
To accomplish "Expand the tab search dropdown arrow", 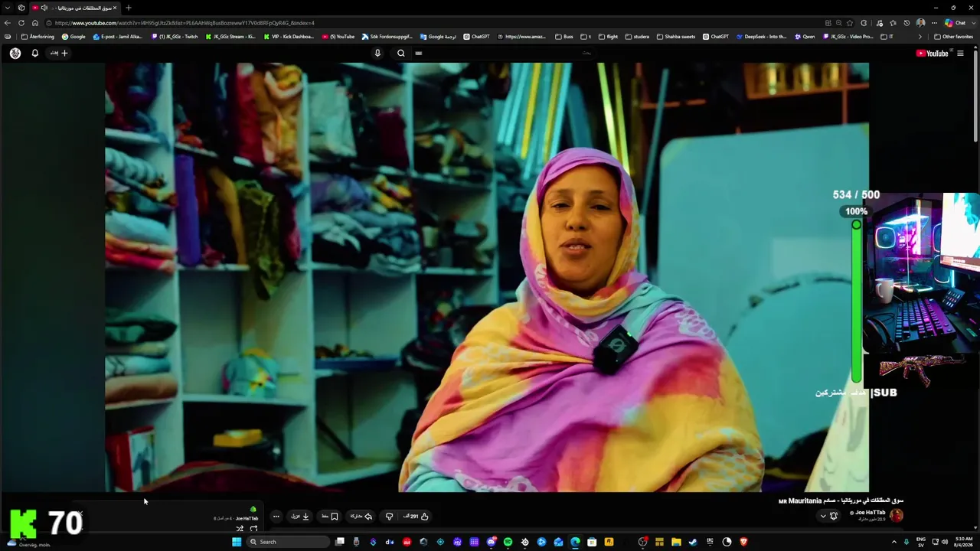I will [8, 8].
